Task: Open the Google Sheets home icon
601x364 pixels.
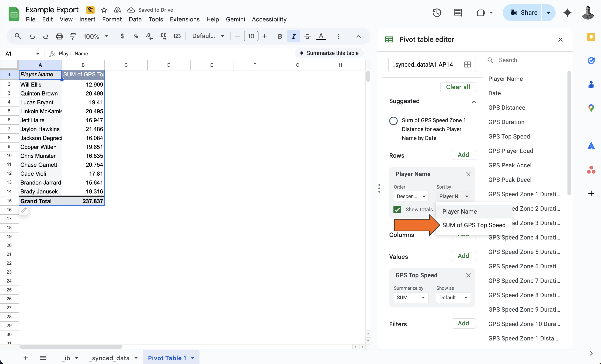Action: point(14,14)
